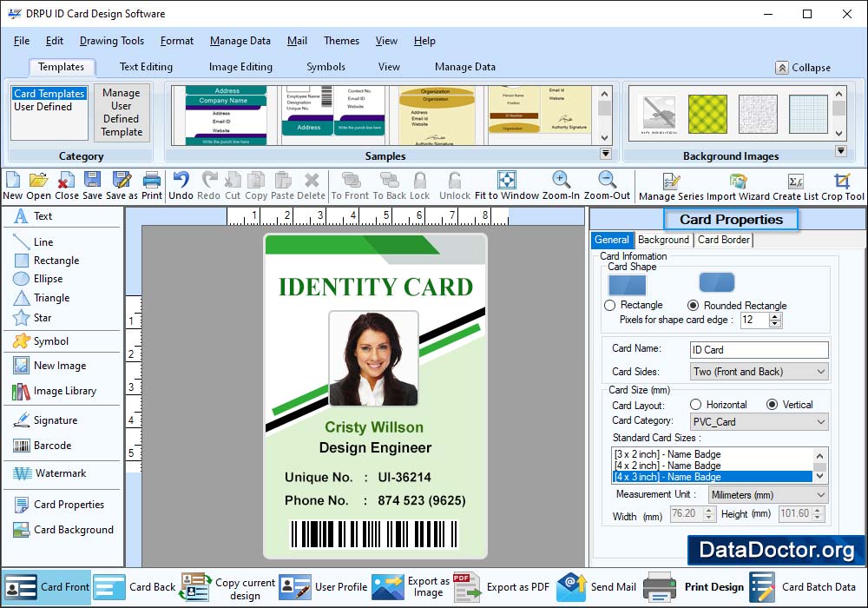This screenshot has width=868, height=608.
Task: Bring the object To Front
Action: pos(350,181)
